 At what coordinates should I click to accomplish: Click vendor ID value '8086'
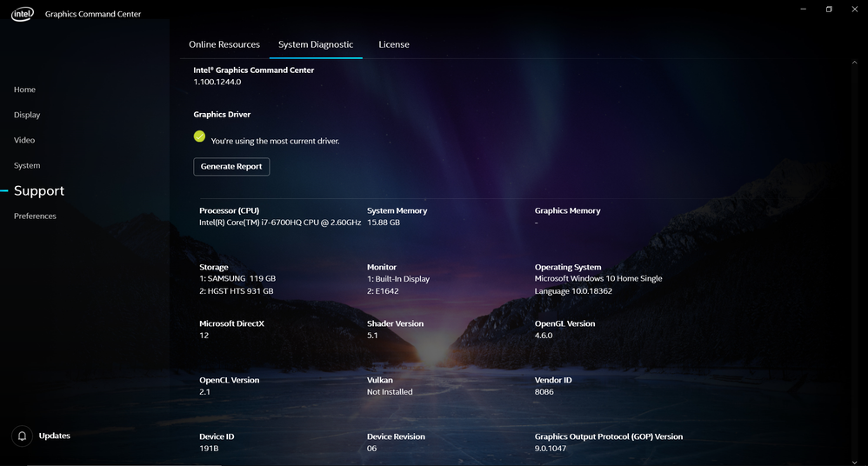click(544, 392)
